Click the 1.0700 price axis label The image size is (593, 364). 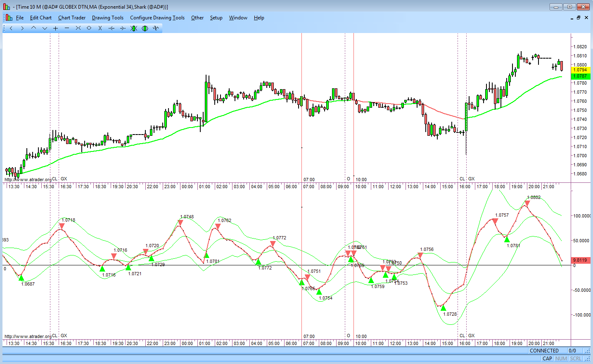click(580, 156)
